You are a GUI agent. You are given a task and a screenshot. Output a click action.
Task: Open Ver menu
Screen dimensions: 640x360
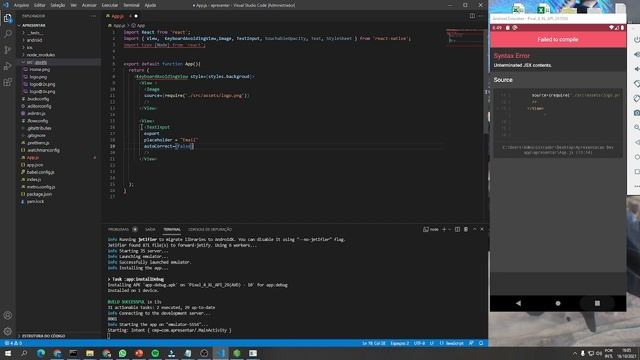73,5
